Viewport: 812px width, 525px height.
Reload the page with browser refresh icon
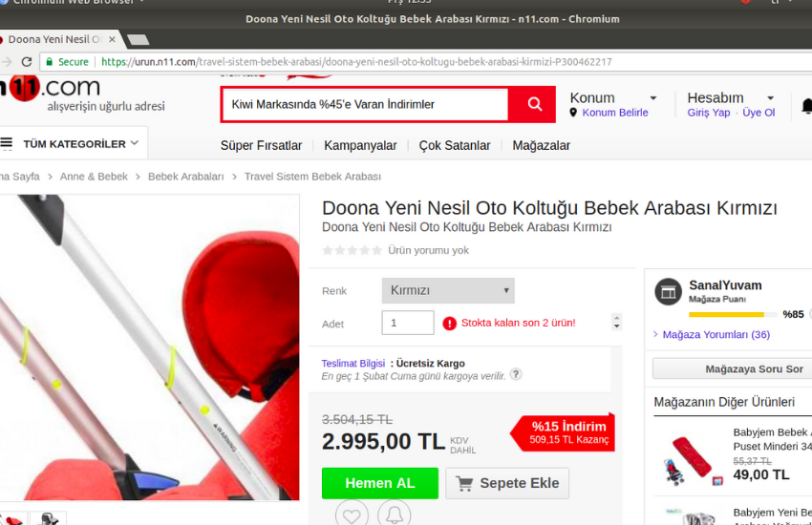(27, 62)
